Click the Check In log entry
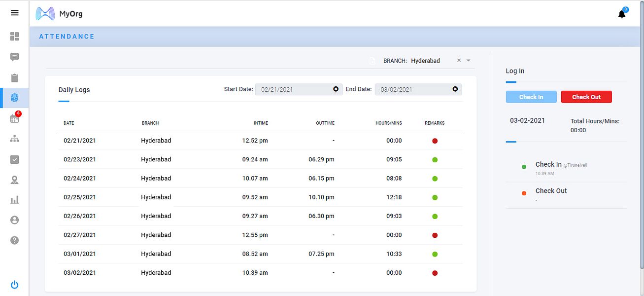The image size is (644, 296). pyautogui.click(x=566, y=168)
